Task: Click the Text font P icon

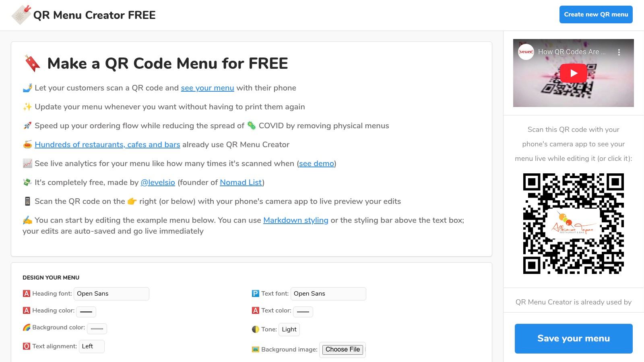Action: (256, 294)
